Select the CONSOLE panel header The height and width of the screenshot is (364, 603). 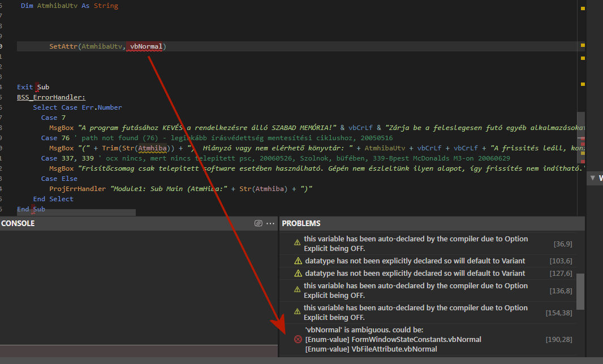(x=18, y=223)
